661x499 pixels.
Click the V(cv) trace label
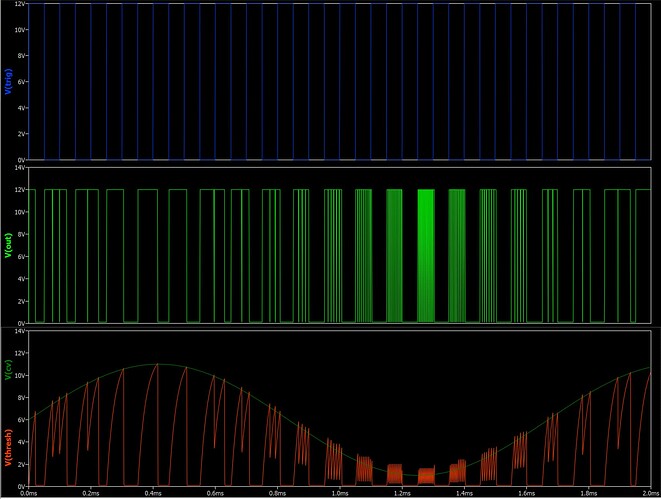coord(7,375)
